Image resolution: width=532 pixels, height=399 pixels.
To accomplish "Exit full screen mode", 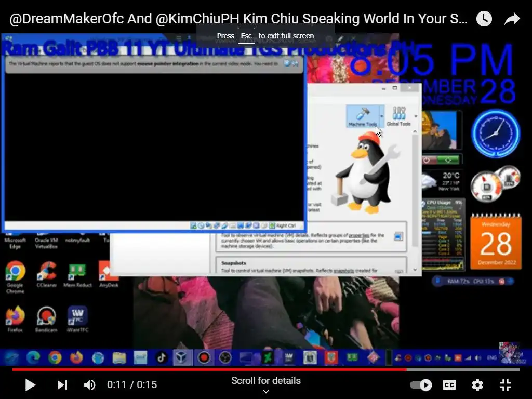I will (x=506, y=385).
